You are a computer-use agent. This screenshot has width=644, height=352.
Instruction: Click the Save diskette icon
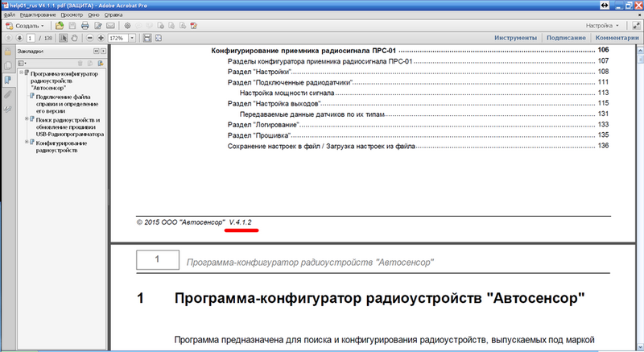pos(72,26)
